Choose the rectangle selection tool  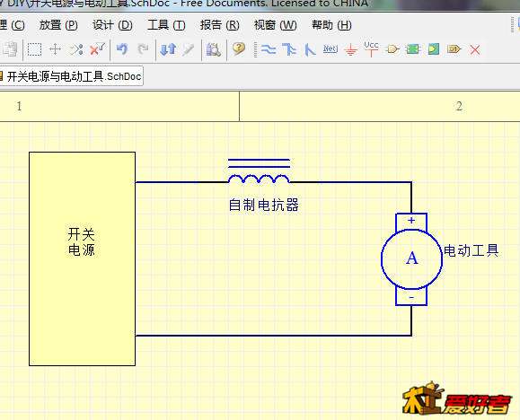(x=34, y=49)
